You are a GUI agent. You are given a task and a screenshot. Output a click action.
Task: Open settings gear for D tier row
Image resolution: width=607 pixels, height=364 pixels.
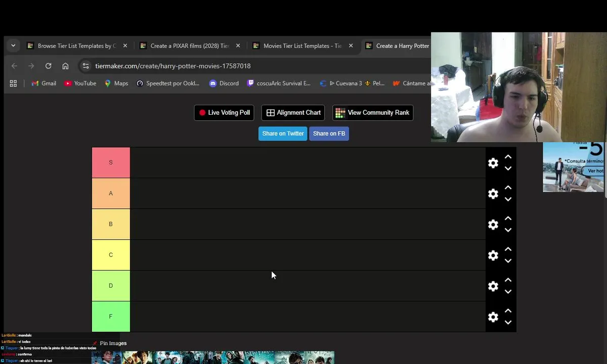[x=493, y=286]
